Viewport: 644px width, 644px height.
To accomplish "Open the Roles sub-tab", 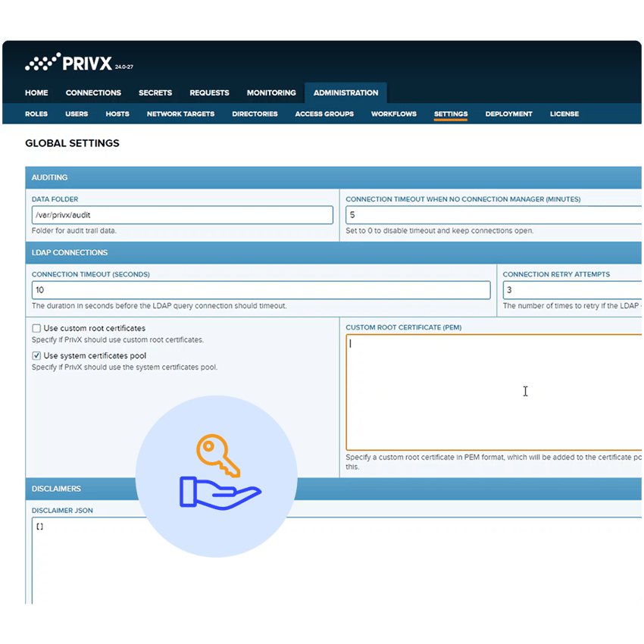I will [x=37, y=114].
